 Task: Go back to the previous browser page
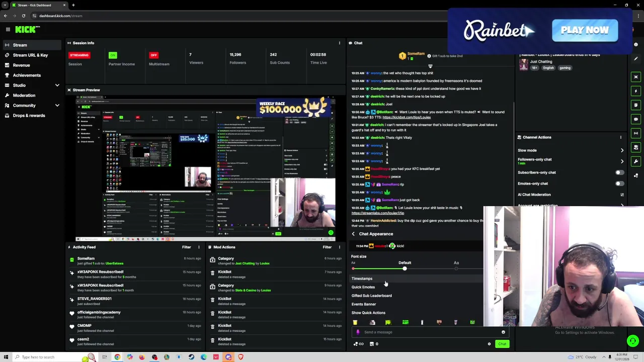tap(6, 16)
